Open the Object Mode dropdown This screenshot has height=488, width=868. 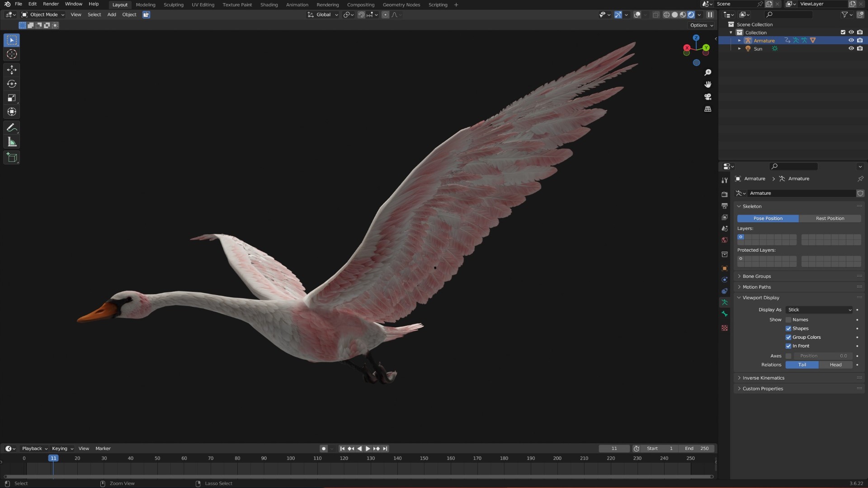point(43,15)
